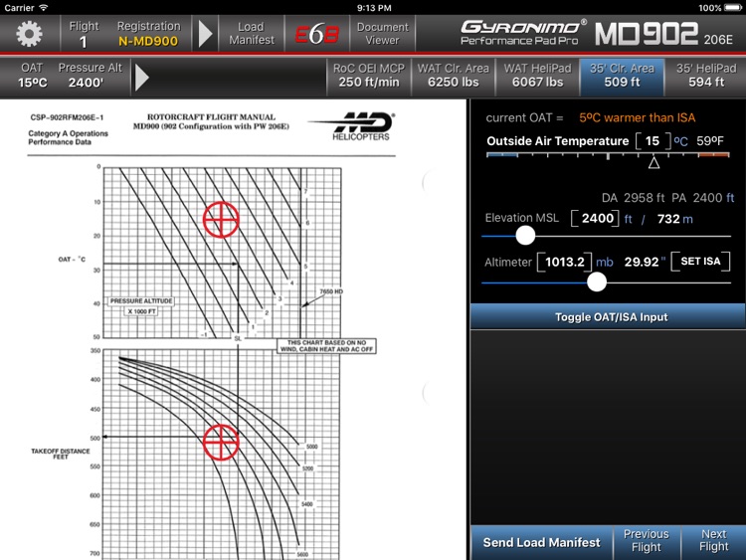Toggle the ºC temperature unit
The width and height of the screenshot is (746, 560).
[680, 141]
